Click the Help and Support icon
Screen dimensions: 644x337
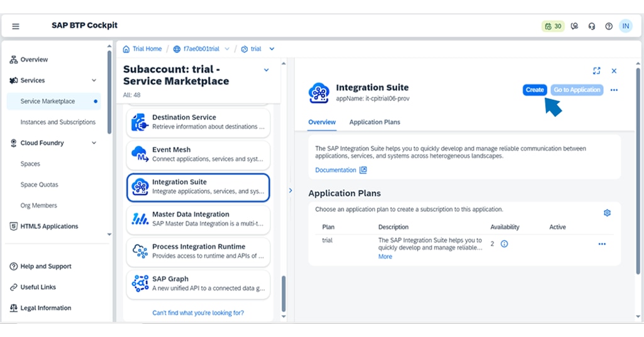point(14,267)
